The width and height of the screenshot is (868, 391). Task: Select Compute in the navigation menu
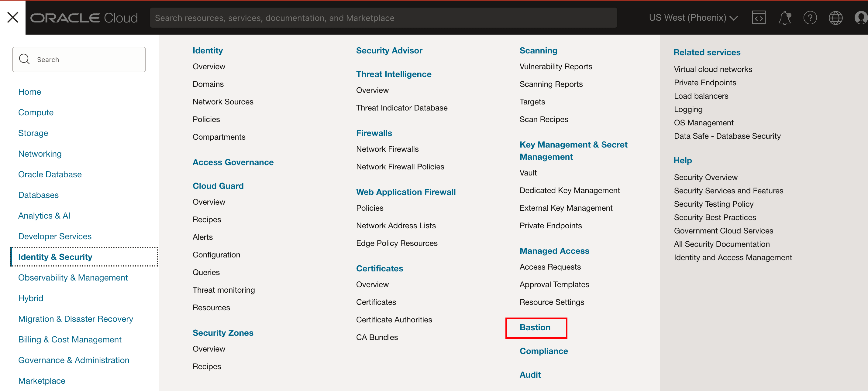(x=36, y=112)
